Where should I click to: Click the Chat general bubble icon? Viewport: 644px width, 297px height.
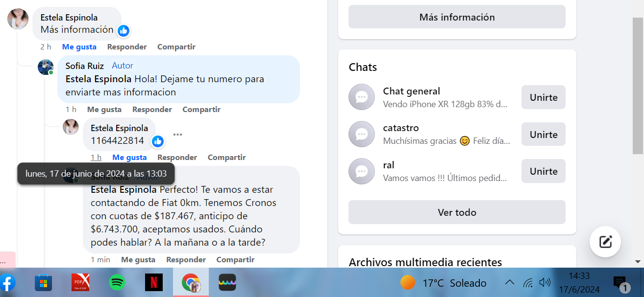coord(362,97)
